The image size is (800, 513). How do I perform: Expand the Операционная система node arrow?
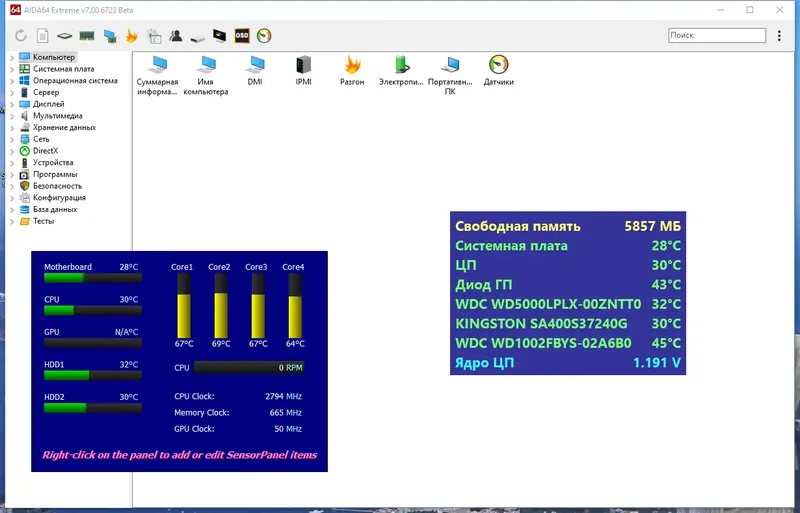point(12,81)
